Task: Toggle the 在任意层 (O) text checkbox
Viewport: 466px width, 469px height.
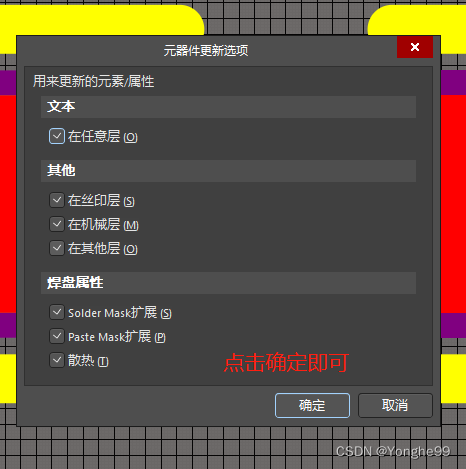Action: 57,136
